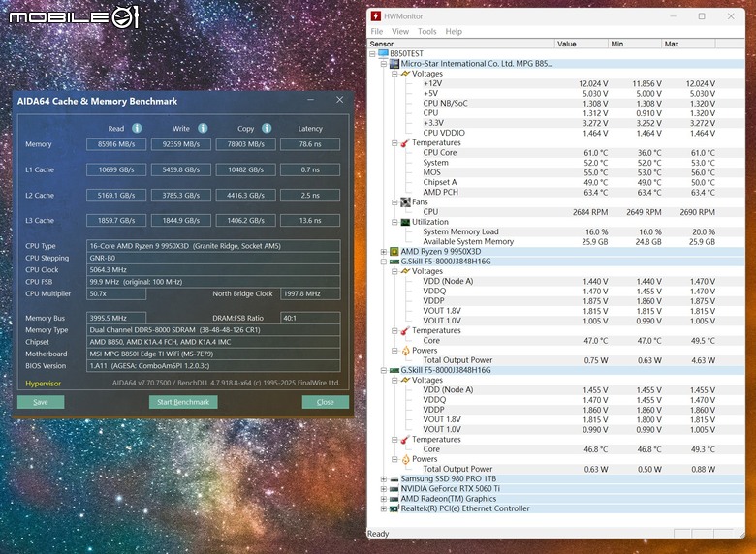Click the Samsung SSD 980 PRO drive icon

pos(394,479)
